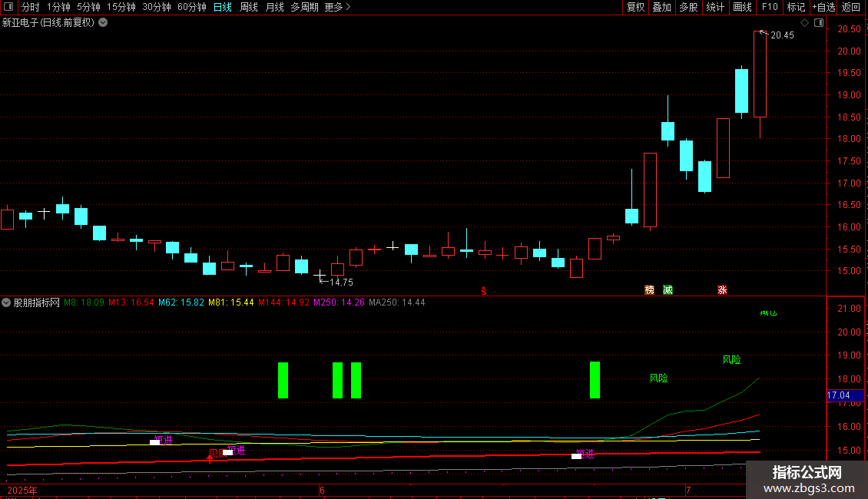Screen dimensions: 868x499
Task: Select the 5分钟 period tab
Action: tap(88, 7)
